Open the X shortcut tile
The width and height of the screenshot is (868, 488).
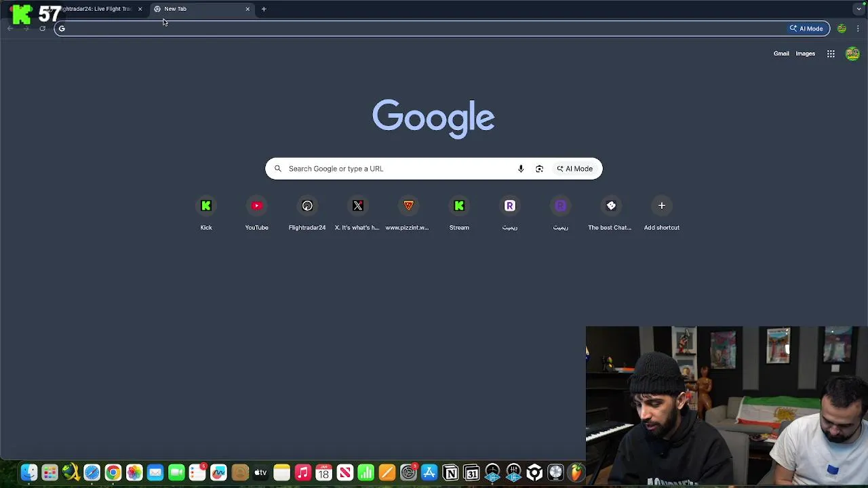357,213
